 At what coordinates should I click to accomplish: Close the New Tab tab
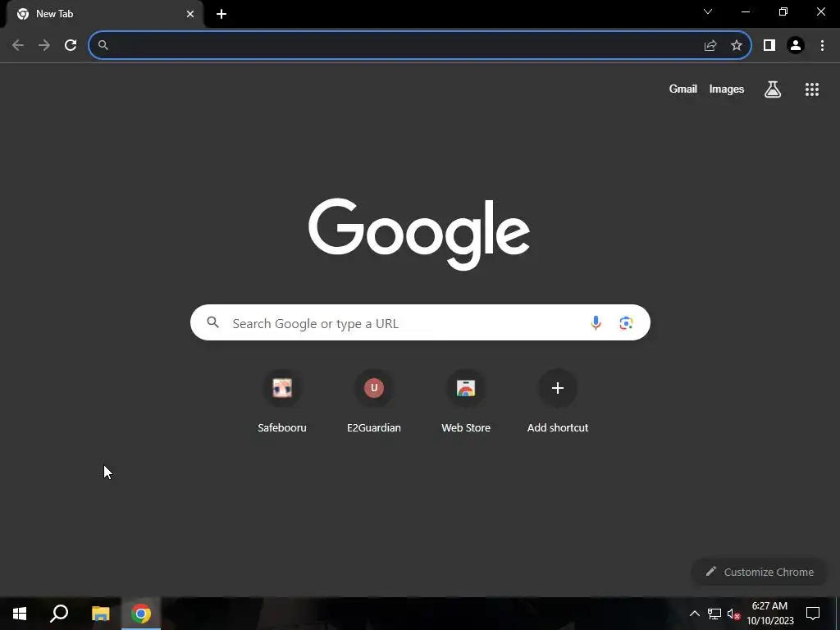[190, 14]
